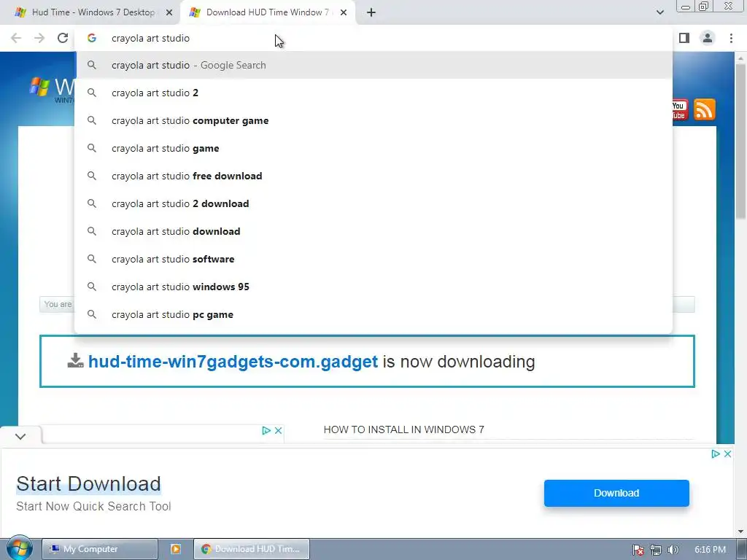Choose suggestion crayola art studio 2
Viewport: 747px width, 560px height.
(x=373, y=93)
